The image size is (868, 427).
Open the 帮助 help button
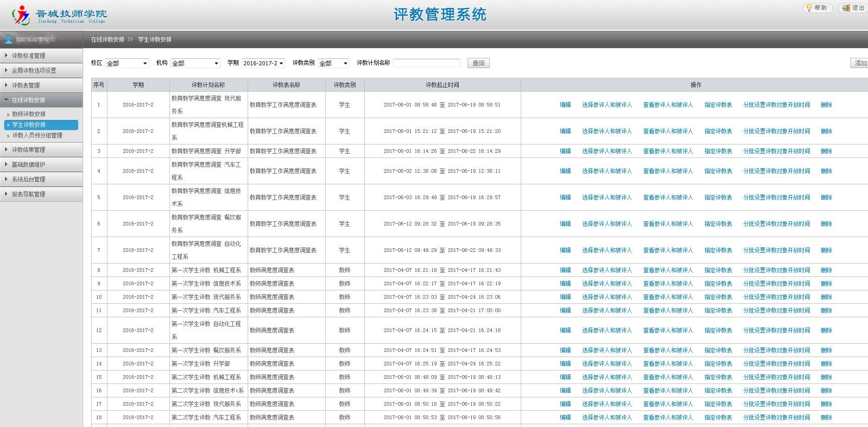pos(817,8)
